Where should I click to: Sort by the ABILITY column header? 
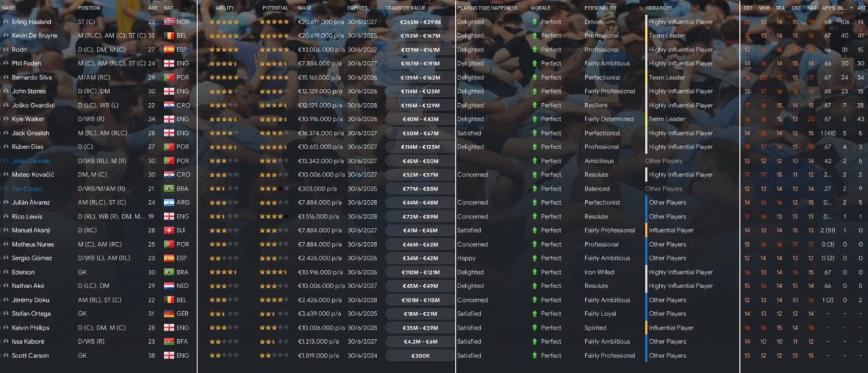224,7
